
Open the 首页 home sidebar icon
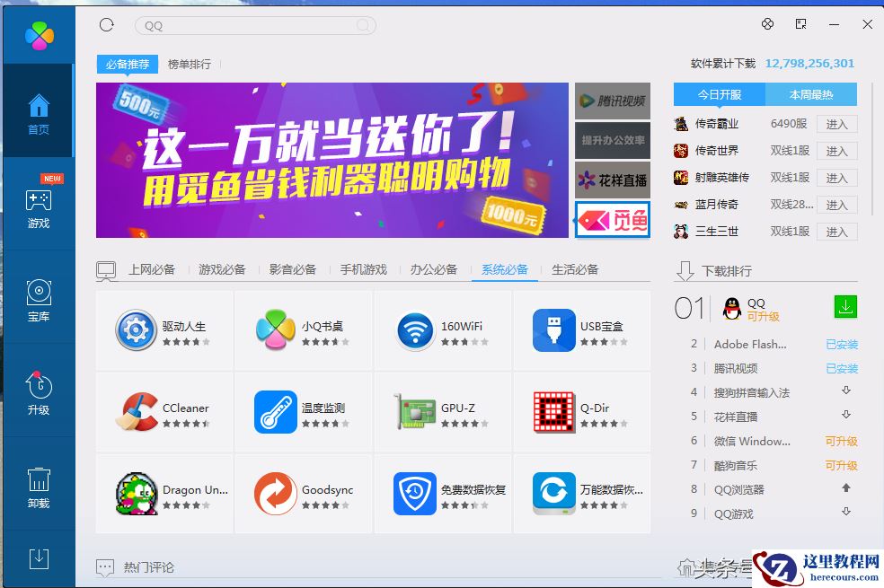click(39, 114)
